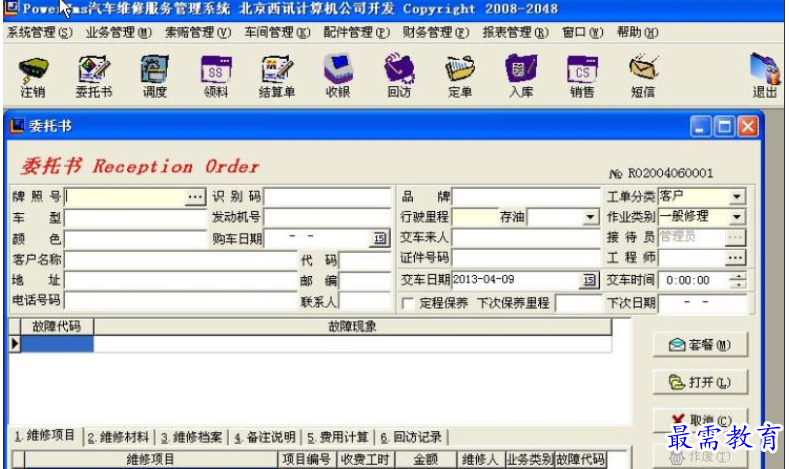Open the 窗口(W) menu

[583, 33]
